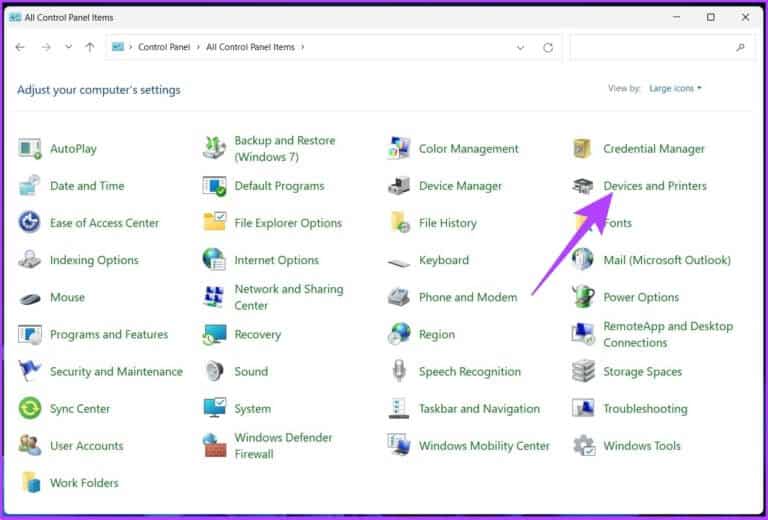Open the Internet Options globe icon
768x520 pixels.
pyautogui.click(x=214, y=260)
